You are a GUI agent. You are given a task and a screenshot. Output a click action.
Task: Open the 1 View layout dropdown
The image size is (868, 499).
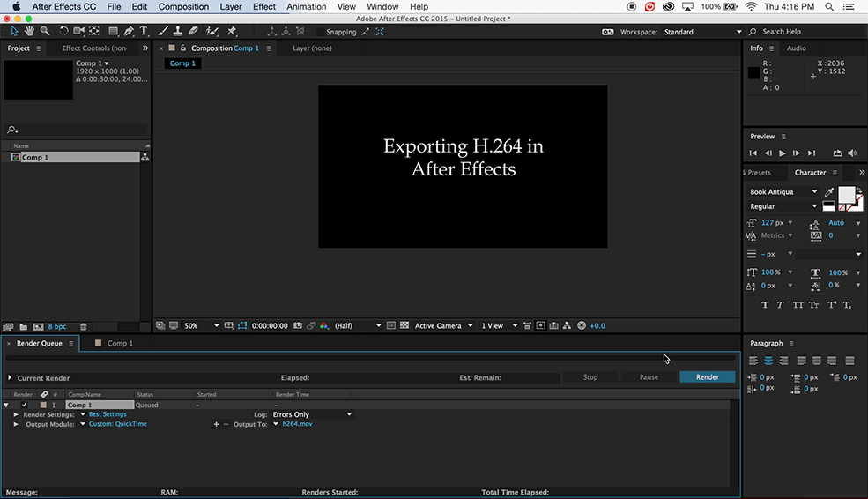(x=499, y=325)
